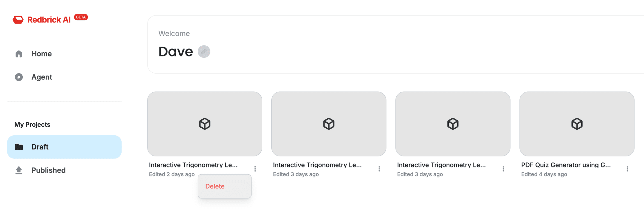Screen dimensions: 644x224
Task: Open options menu for project edited 2 days ago
Action: pos(255,169)
